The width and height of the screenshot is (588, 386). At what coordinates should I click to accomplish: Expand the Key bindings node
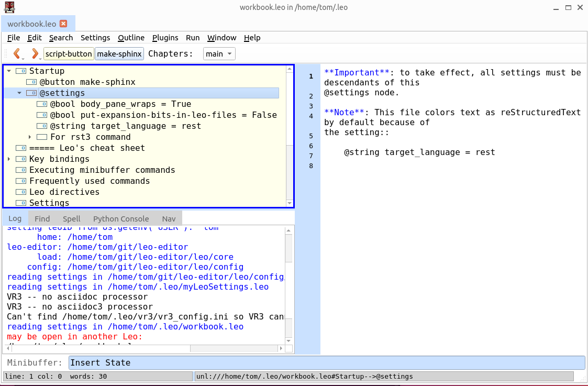click(8, 159)
